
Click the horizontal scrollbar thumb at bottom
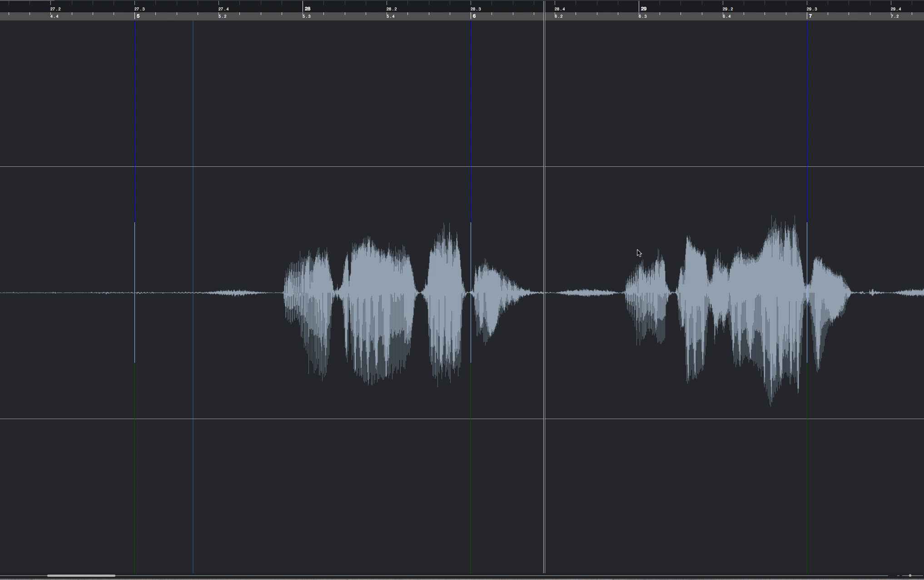(81, 575)
